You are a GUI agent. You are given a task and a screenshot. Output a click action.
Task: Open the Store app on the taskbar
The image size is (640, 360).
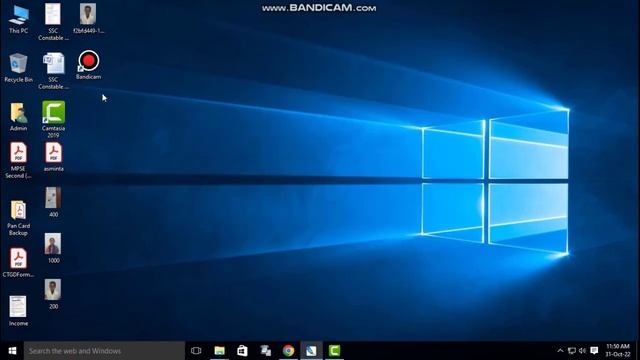[x=242, y=351]
